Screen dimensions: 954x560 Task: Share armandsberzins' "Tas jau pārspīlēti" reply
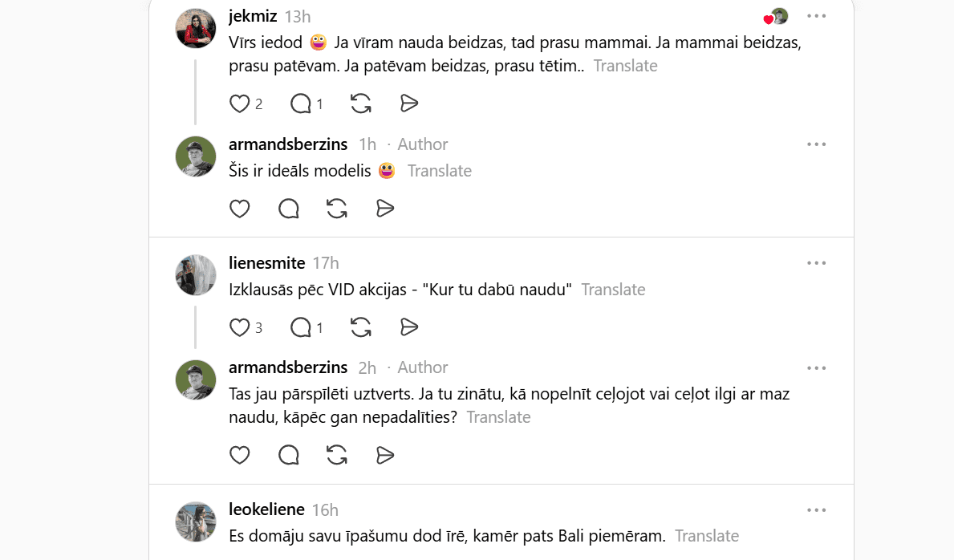[x=385, y=456]
